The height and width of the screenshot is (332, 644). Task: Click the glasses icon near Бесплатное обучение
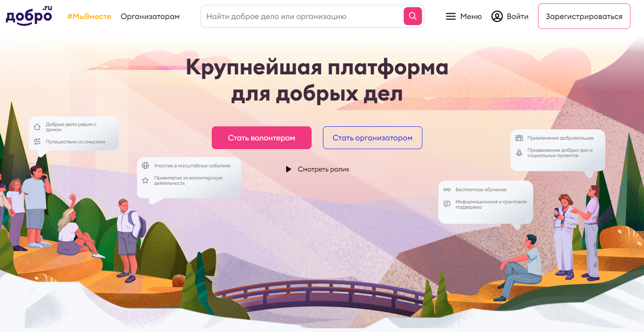(x=447, y=189)
